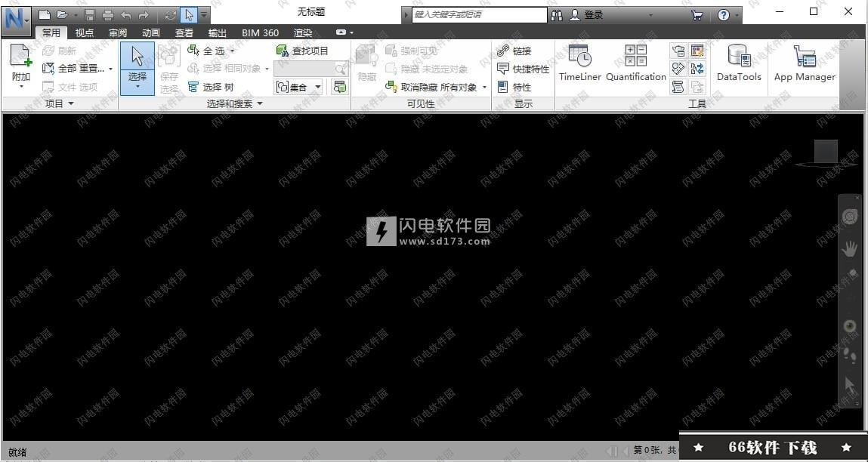Switch to the 查看 (View) tab
Viewport: 868px width, 462px height.
point(184,32)
